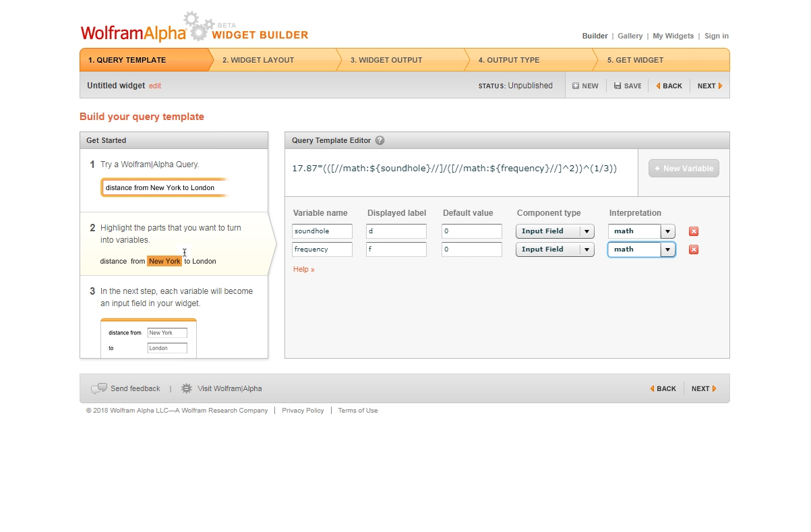Image resolution: width=811 pixels, height=532 pixels.
Task: Click the Send feedback speech bubble icon
Action: click(x=99, y=388)
